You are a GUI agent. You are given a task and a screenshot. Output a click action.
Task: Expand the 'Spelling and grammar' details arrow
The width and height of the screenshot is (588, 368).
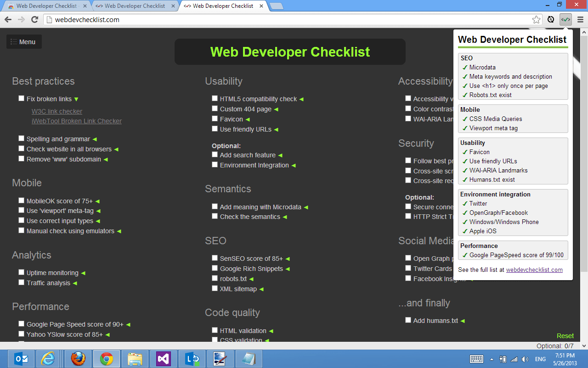coord(94,138)
